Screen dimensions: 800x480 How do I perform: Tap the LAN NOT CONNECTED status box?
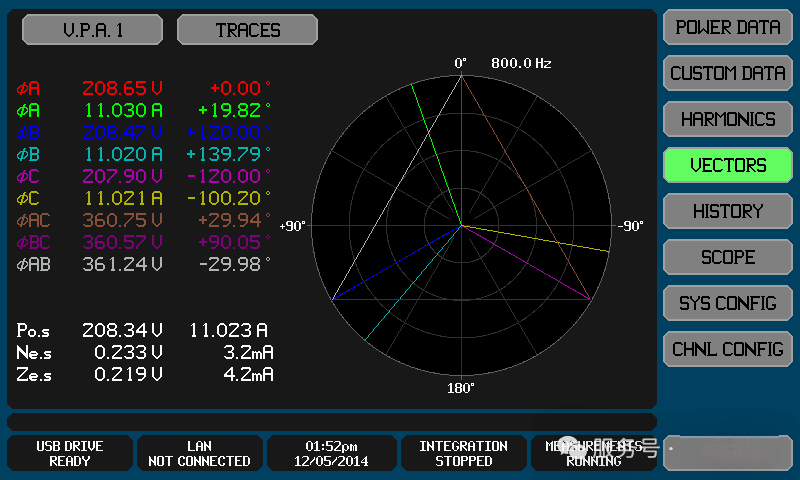[199, 453]
